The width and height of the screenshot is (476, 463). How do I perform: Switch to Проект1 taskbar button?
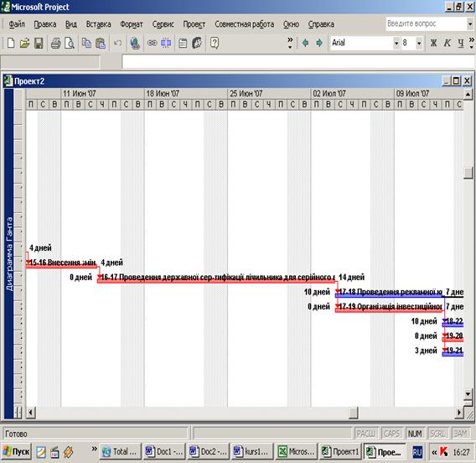click(340, 452)
